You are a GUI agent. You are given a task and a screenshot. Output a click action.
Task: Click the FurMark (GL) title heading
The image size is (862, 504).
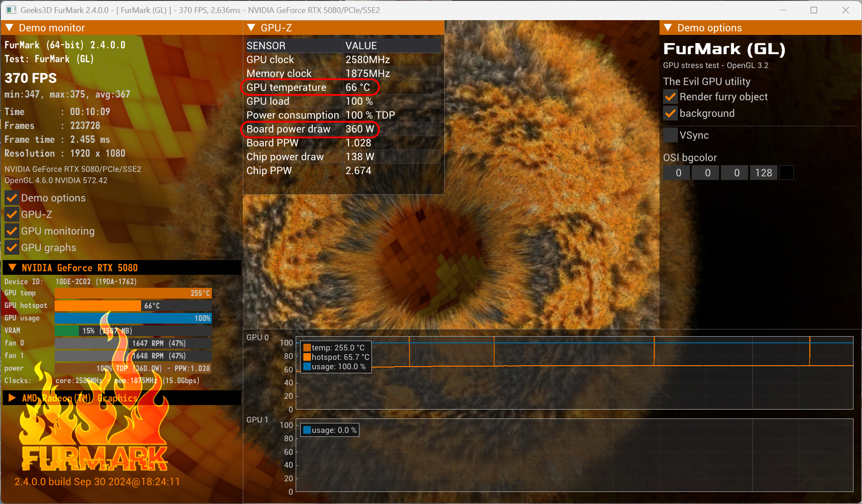coord(724,49)
